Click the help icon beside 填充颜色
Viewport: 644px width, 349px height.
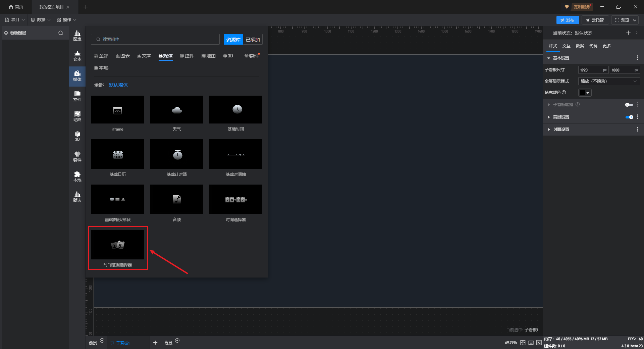(x=564, y=92)
